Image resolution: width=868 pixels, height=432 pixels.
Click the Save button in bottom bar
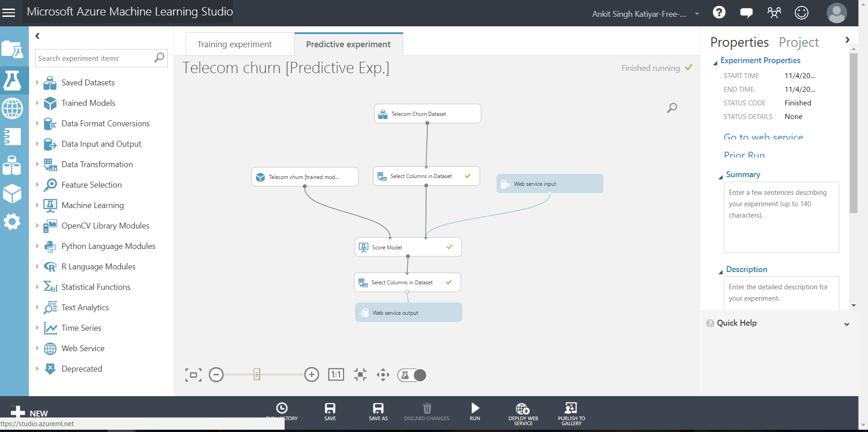click(330, 412)
